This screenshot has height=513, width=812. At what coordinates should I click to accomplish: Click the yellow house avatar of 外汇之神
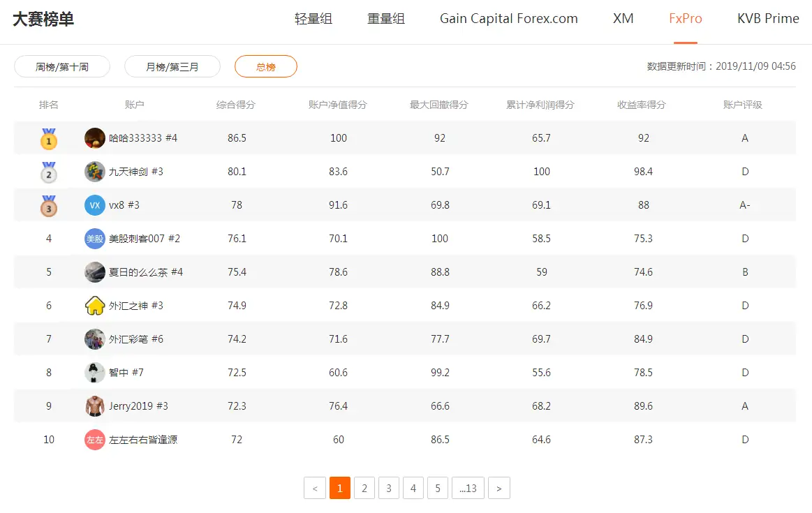(95, 306)
